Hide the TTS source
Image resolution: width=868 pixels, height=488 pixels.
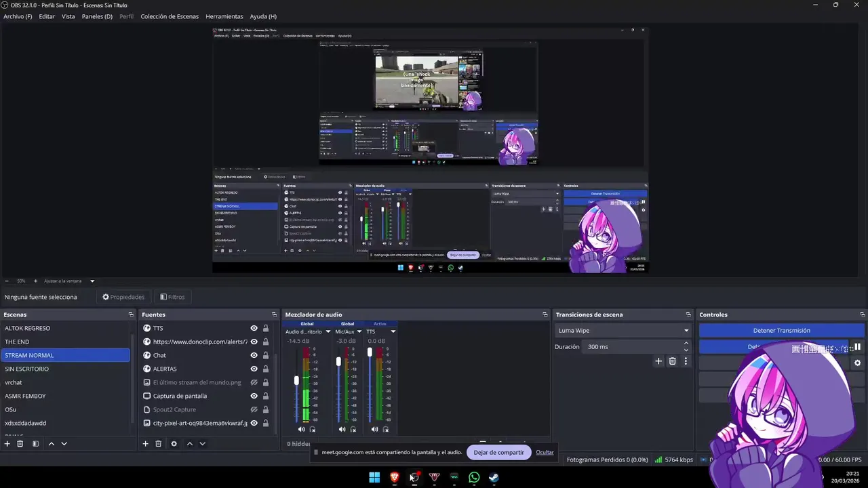point(254,328)
